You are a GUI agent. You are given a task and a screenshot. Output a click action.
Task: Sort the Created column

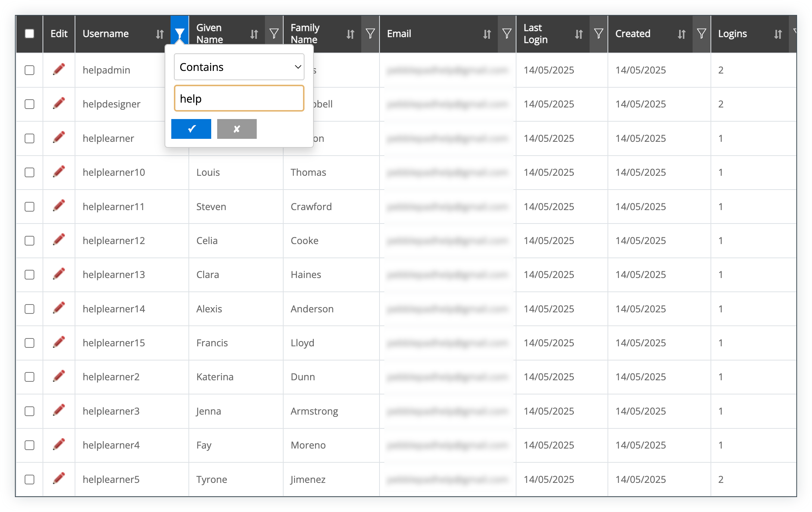681,34
